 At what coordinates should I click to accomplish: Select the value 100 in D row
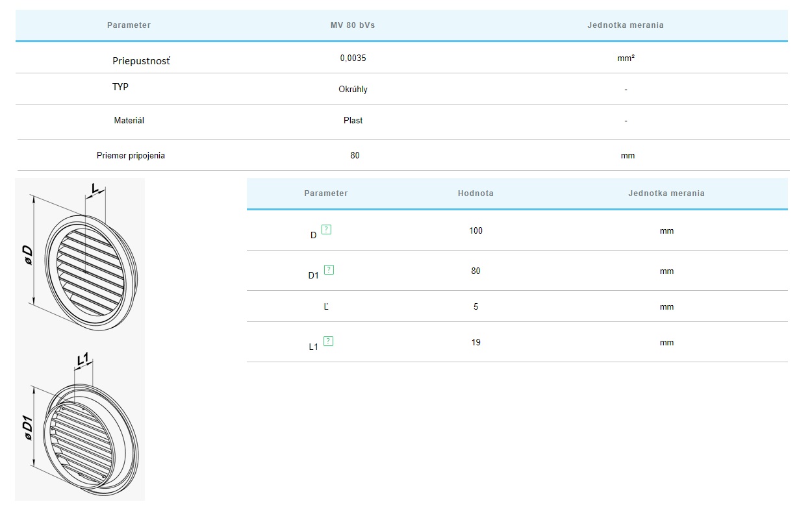click(476, 231)
